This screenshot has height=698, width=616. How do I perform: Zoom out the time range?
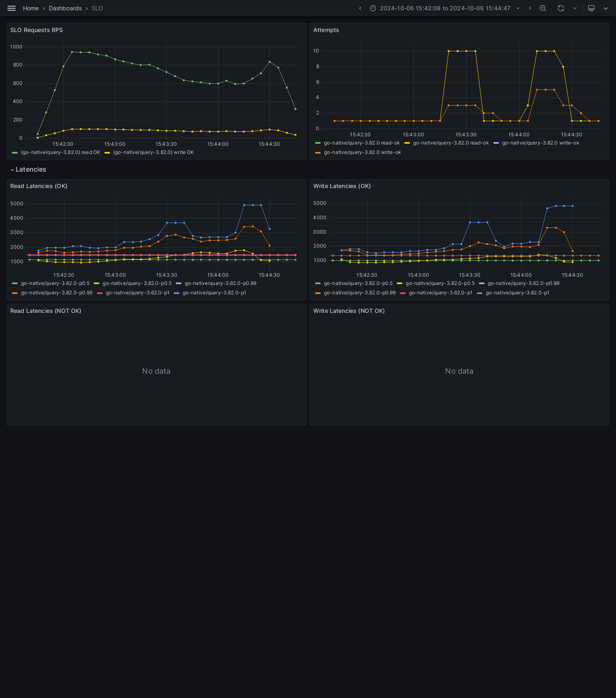click(543, 8)
